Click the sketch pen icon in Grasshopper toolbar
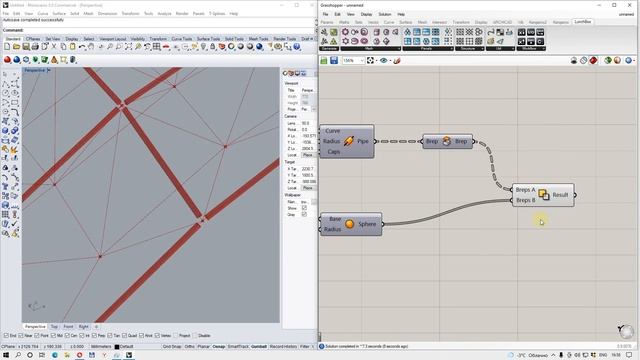Viewport: 640px width, 360px height. point(397,60)
